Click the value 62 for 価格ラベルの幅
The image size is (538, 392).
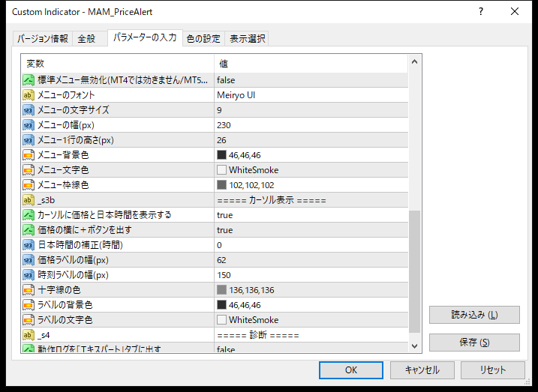tap(221, 260)
